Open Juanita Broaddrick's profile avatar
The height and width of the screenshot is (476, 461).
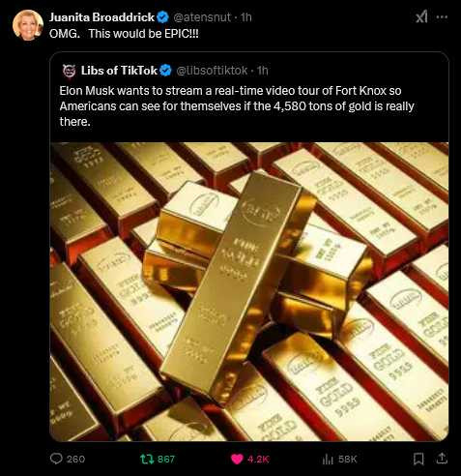point(28,25)
